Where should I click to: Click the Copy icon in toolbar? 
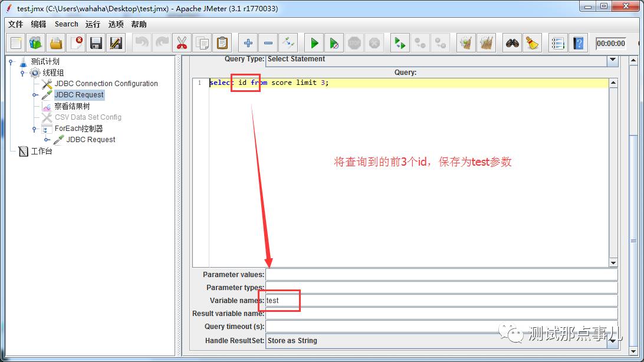point(202,42)
